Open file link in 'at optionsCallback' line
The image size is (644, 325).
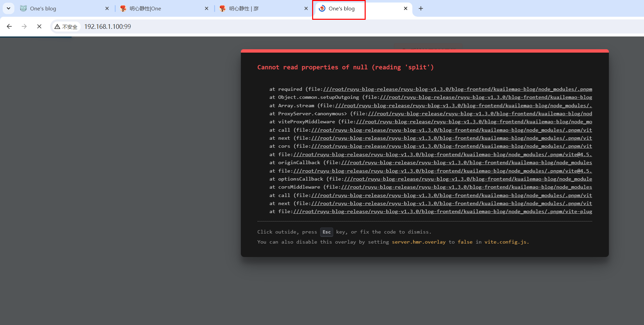coord(468,179)
